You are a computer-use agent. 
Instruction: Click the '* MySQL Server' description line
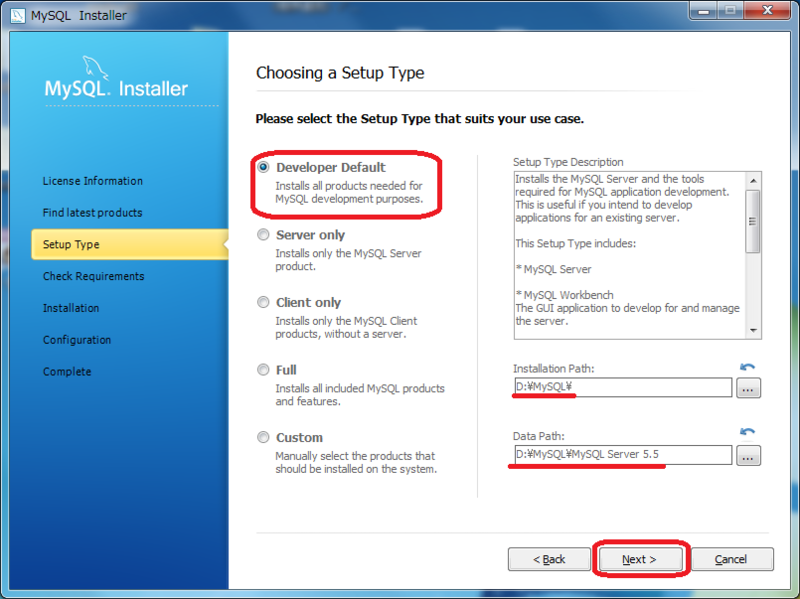coord(554,269)
